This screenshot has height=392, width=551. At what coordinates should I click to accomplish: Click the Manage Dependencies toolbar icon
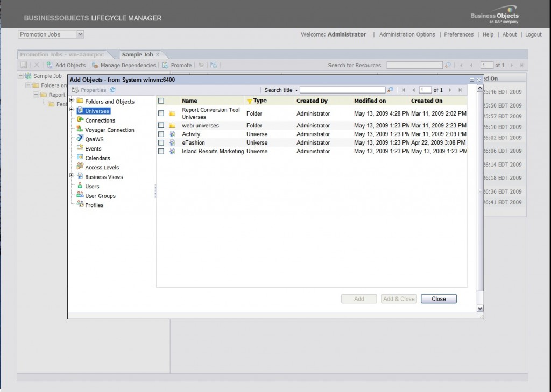(95, 65)
